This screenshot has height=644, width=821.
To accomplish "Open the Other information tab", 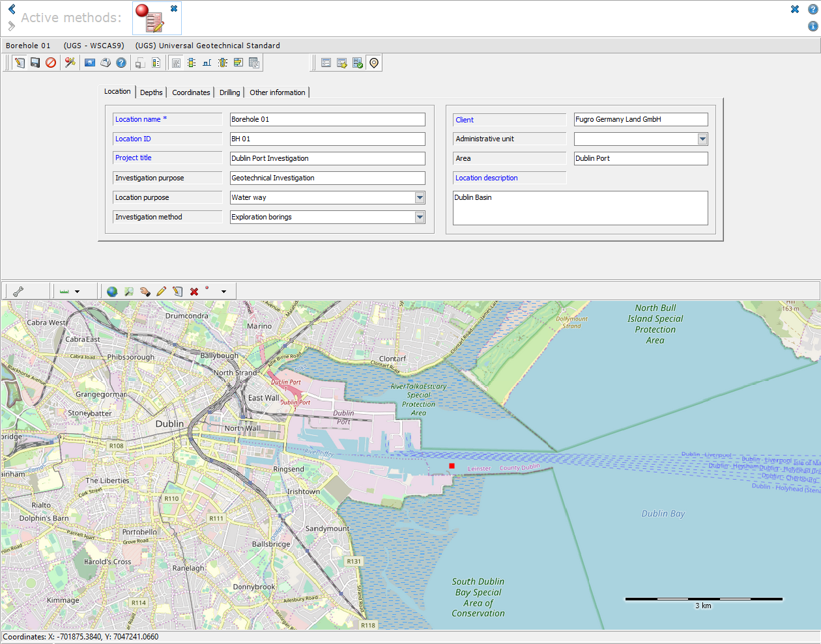I will pos(278,92).
